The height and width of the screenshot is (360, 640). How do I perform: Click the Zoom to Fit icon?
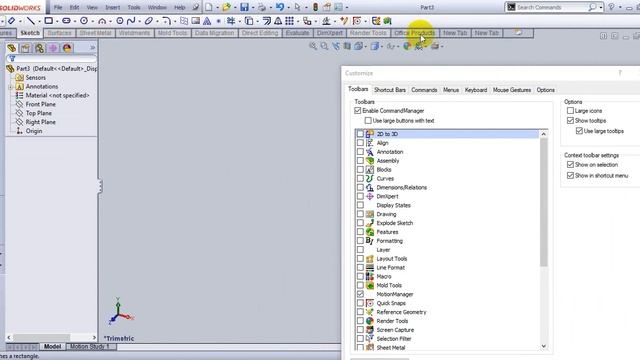pos(313,46)
